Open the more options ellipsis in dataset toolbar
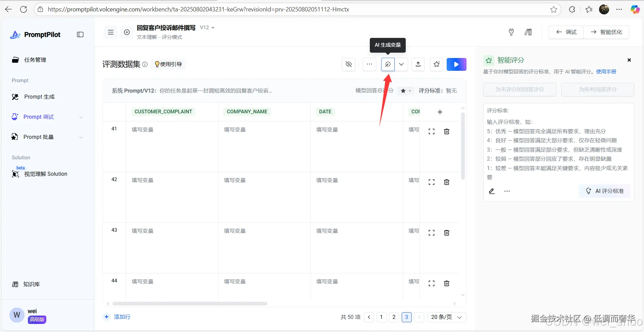 369,64
